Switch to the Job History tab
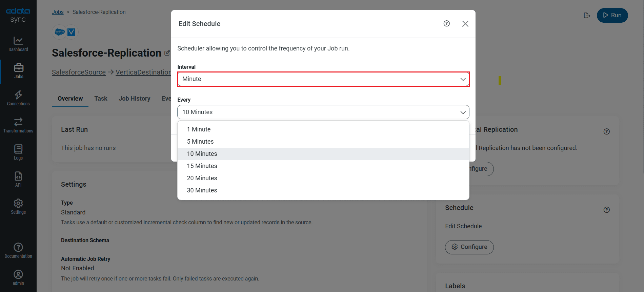The width and height of the screenshot is (644, 292). coord(134,99)
